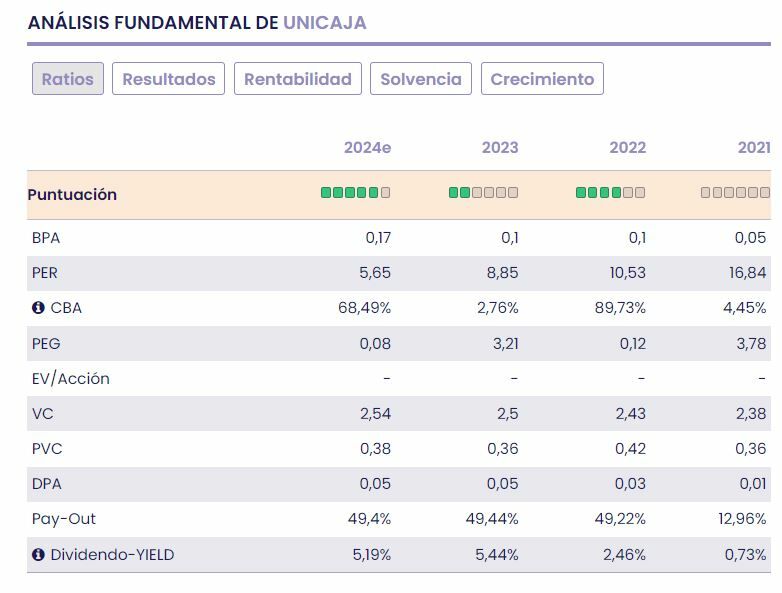Click the 2021 PER value 16,84
The width and height of the screenshot is (782, 593).
coord(749,273)
